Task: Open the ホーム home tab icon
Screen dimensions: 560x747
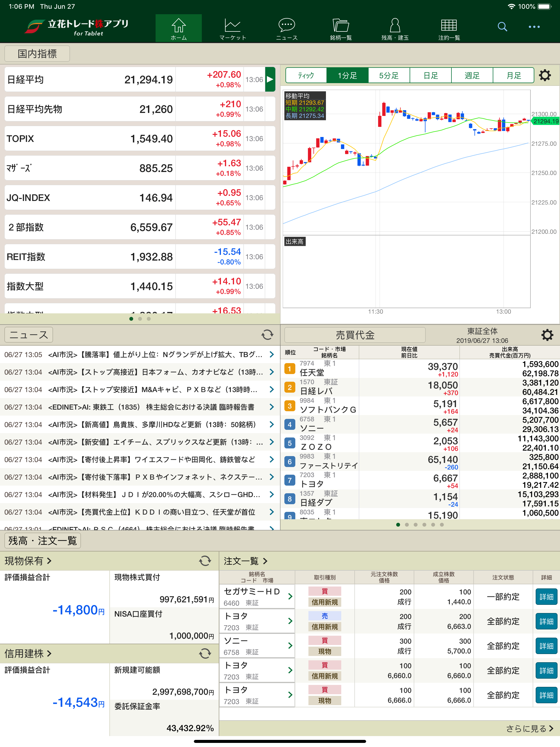Action: click(x=178, y=28)
